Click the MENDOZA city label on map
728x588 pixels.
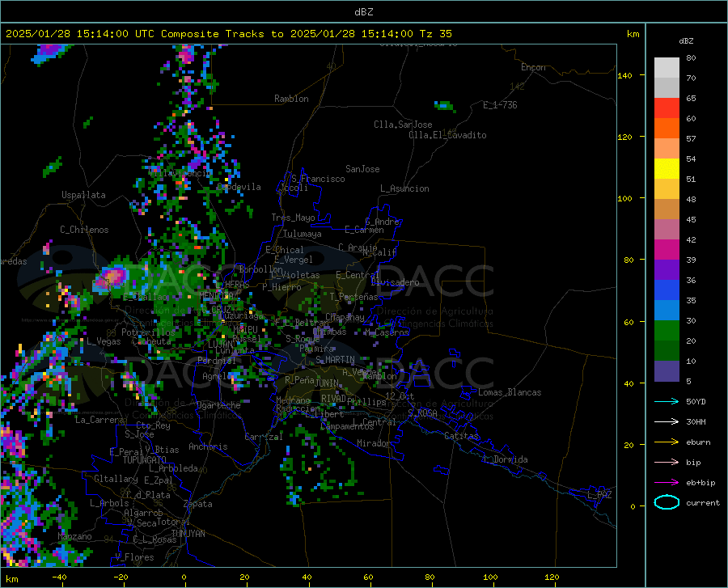coord(216,295)
